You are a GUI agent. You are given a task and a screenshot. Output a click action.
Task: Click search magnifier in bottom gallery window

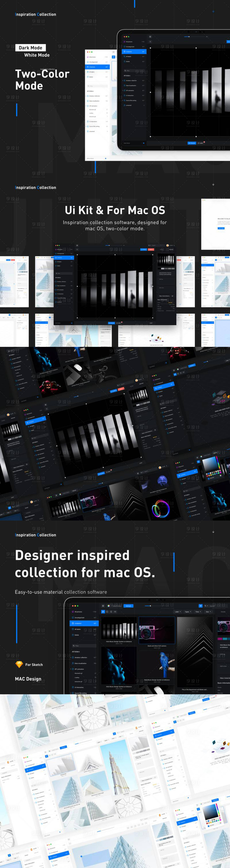click(205, 606)
